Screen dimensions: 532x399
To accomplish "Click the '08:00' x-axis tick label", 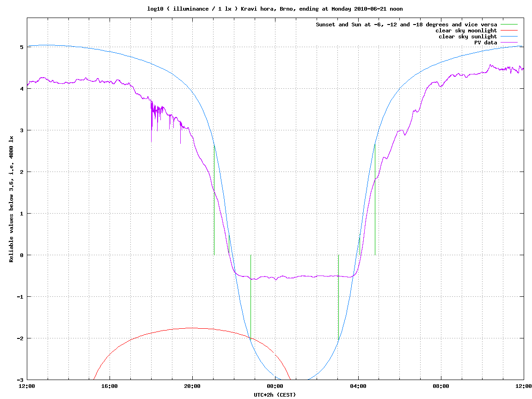I will click(441, 386).
